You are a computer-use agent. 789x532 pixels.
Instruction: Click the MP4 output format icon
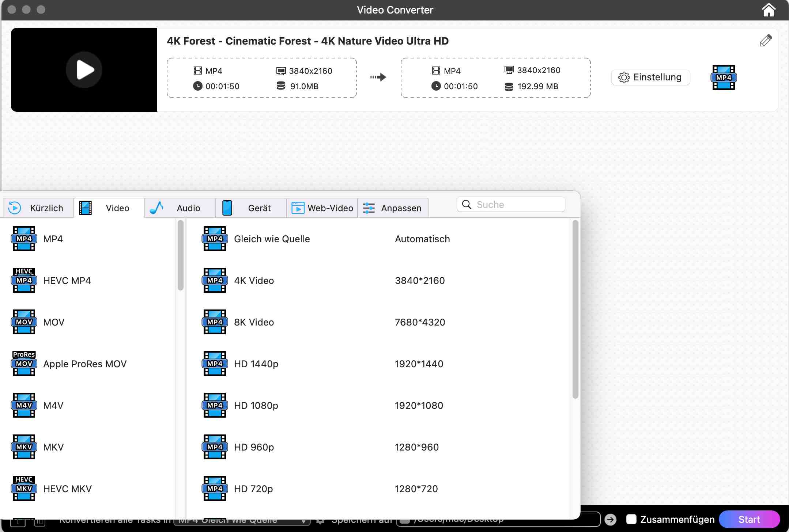point(723,77)
